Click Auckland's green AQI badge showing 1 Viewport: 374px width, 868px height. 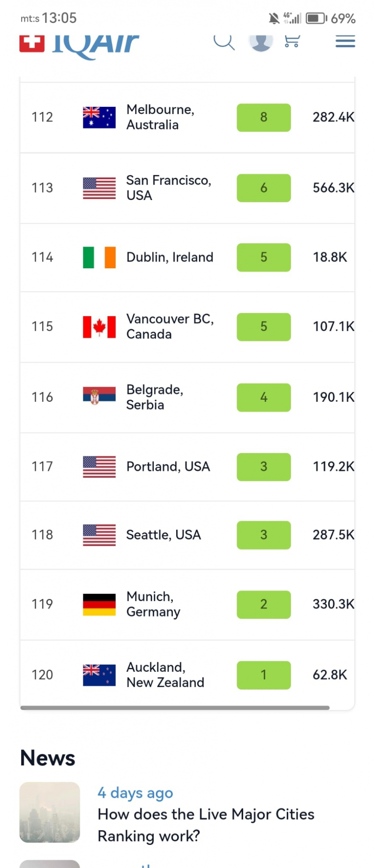[263, 675]
